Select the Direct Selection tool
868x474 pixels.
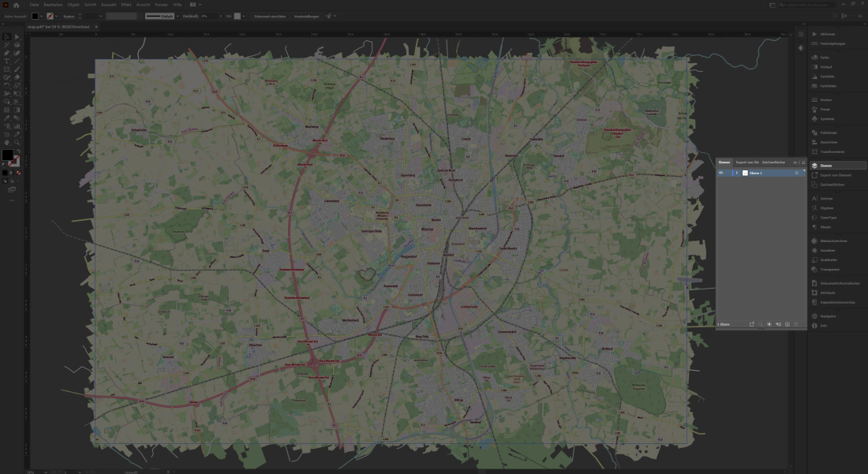17,36
